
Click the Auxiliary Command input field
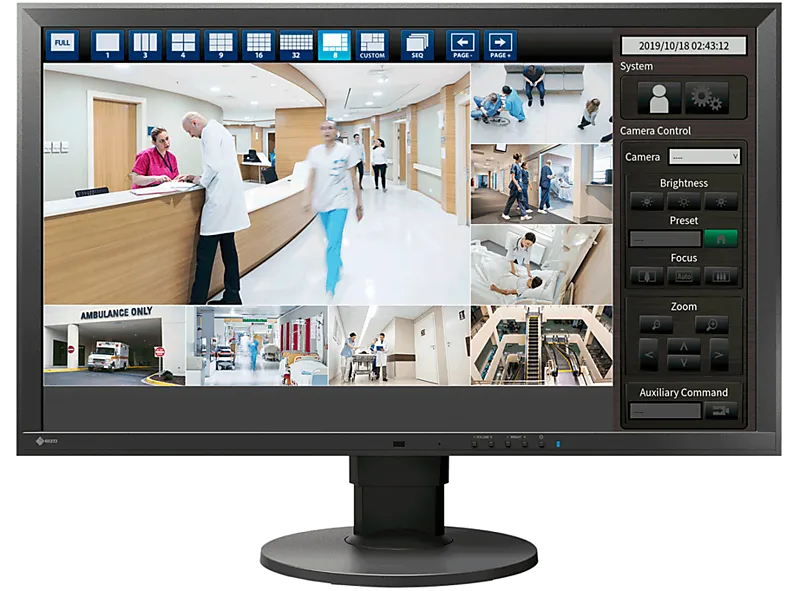665,411
